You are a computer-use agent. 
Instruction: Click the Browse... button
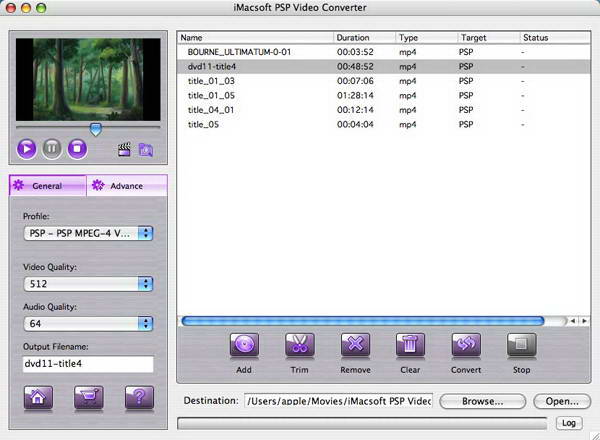[x=483, y=401]
